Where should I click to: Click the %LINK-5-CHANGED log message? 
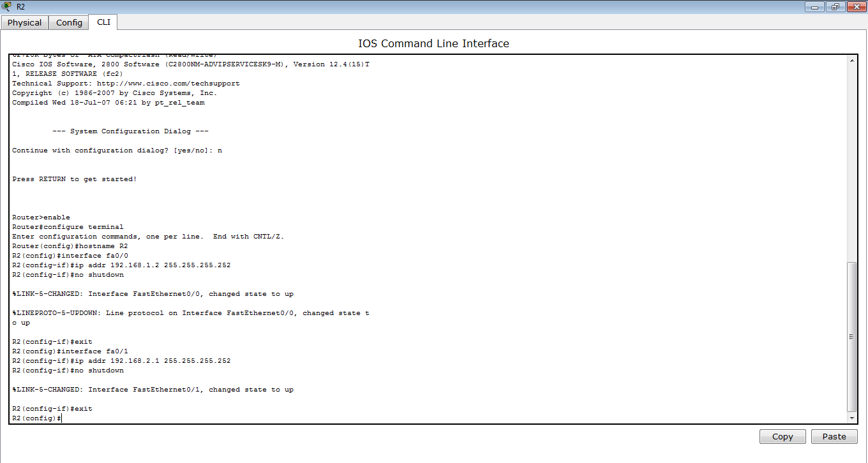151,293
